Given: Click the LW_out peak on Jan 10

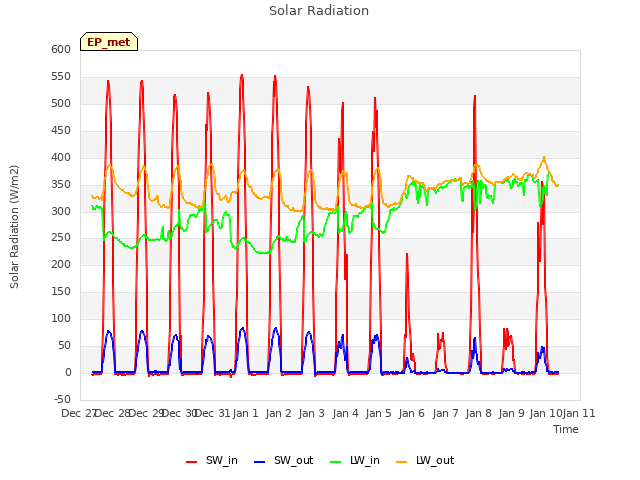Looking at the screenshot, I should point(544,157).
